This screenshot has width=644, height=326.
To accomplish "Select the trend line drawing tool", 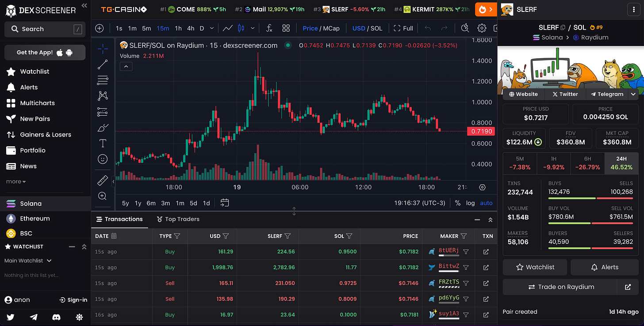I will coord(103,64).
